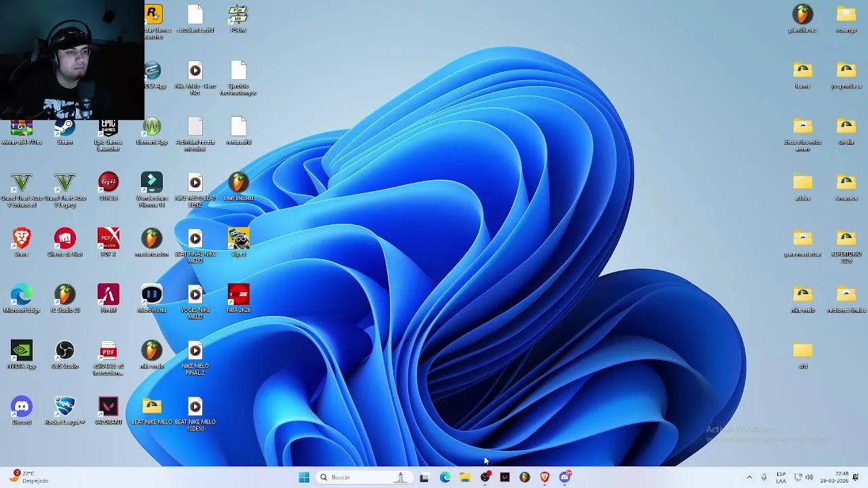Open the volume control in tray
Screen dimensions: 868x488
click(x=809, y=477)
